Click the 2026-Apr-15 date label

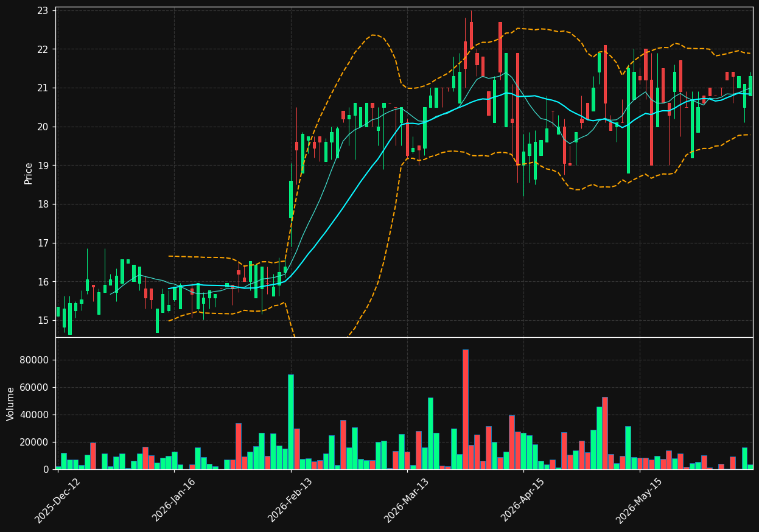point(523,500)
